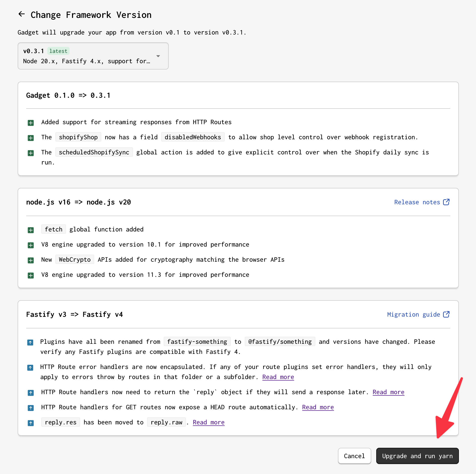Click external-link icon next to Release notes
The height and width of the screenshot is (474, 476).
point(446,202)
